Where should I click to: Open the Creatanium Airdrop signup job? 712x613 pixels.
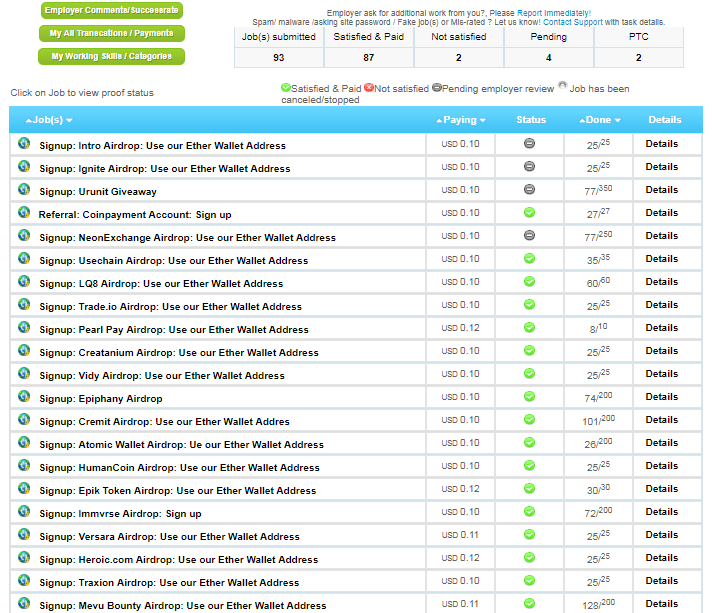(x=179, y=352)
